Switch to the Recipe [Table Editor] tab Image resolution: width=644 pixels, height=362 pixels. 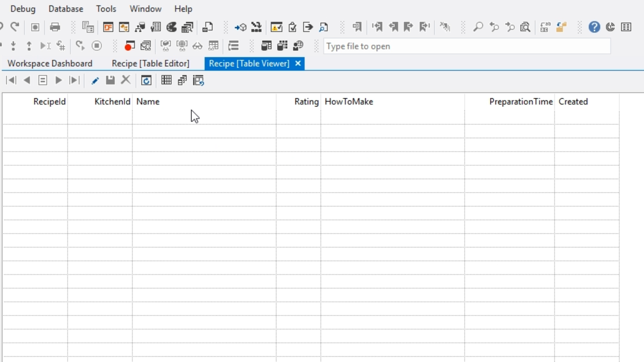coord(150,63)
